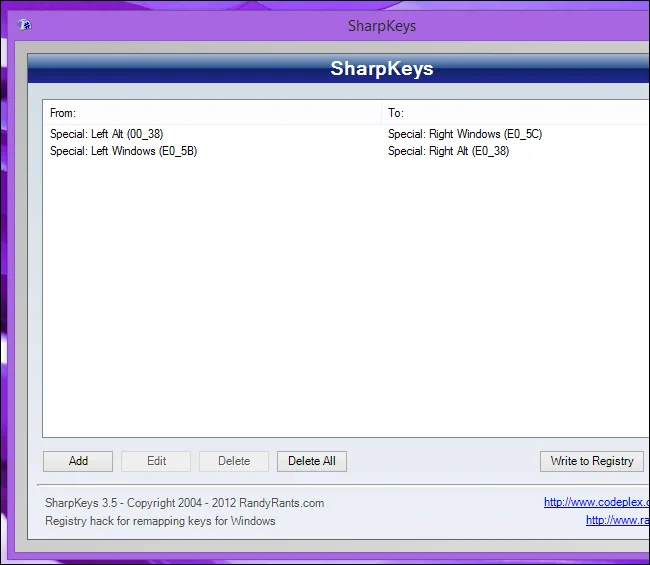
Task: Click the disabled Edit button
Action: [x=156, y=461]
